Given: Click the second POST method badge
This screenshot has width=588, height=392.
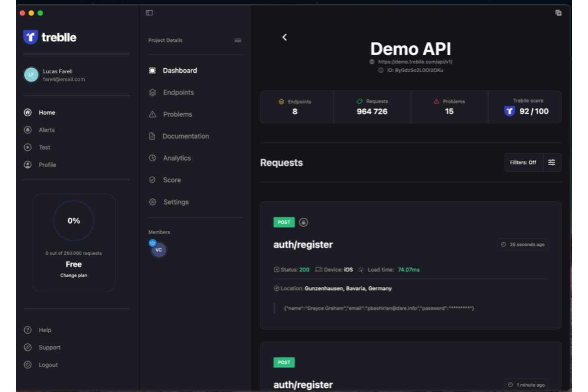Looking at the screenshot, I should (x=284, y=362).
